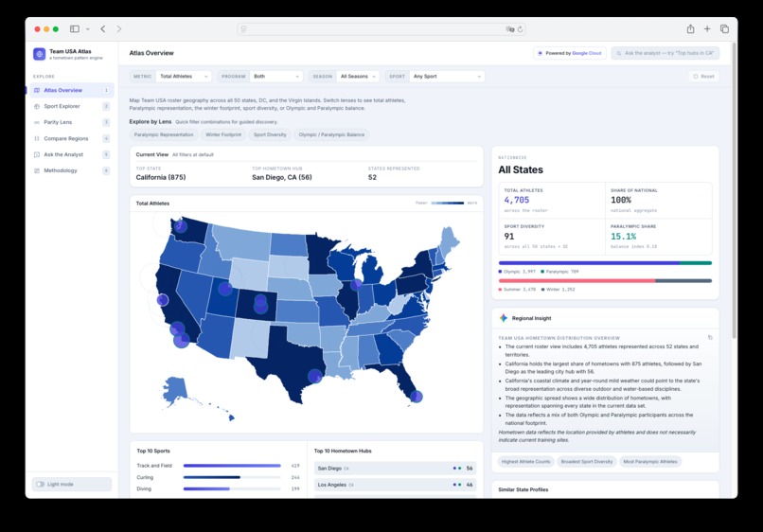Click the Highest Athlete Counts chip

(526, 461)
